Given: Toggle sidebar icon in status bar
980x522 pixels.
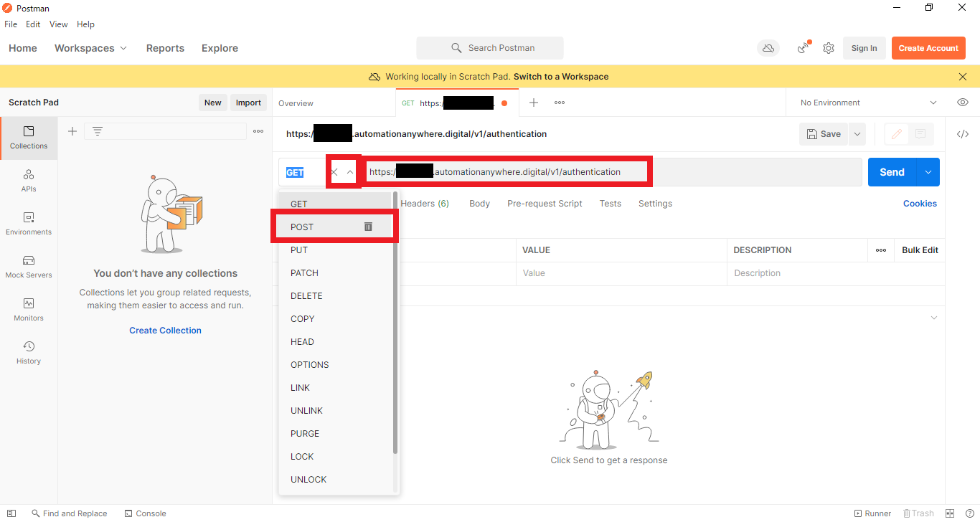Looking at the screenshot, I should tap(11, 513).
